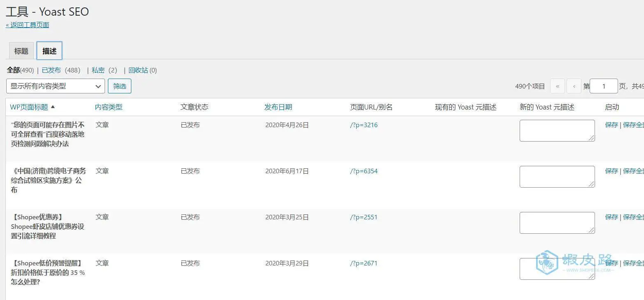Go to first page button «
Image resolution: width=644 pixels, height=300 pixels.
click(558, 86)
